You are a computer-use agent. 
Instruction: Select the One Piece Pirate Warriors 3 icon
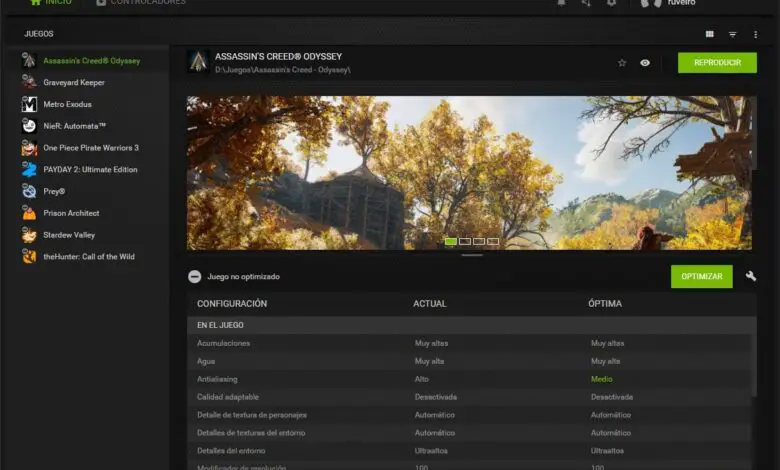click(29, 148)
